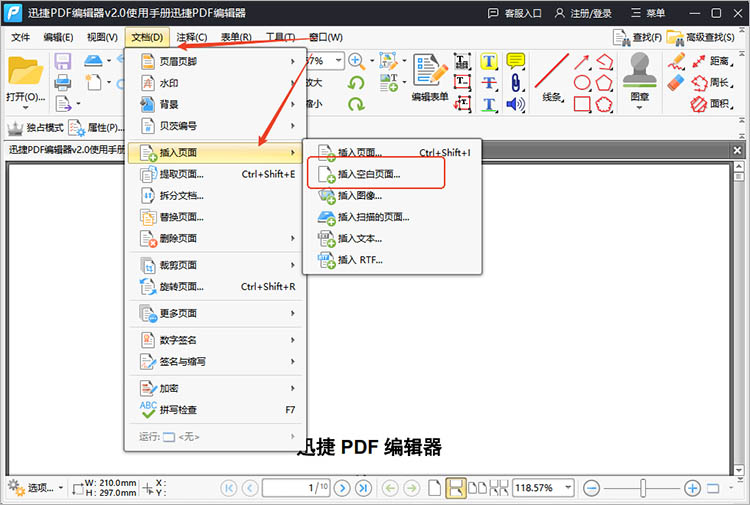The image size is (750, 505).
Task: Run 拼写检查 spell check
Action: [217, 410]
